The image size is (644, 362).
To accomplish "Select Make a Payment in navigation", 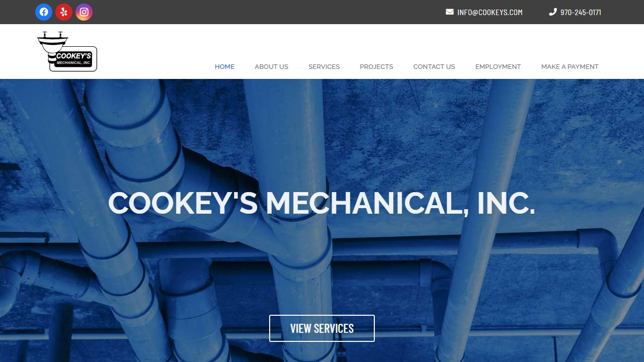I will point(570,66).
